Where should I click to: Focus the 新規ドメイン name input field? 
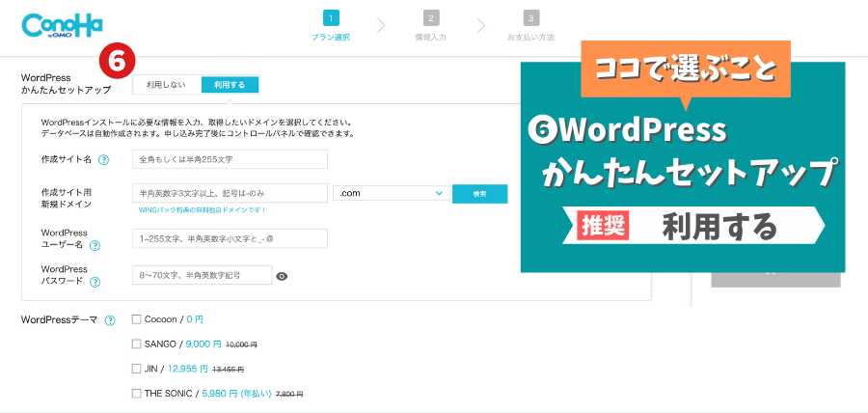pyautogui.click(x=230, y=193)
